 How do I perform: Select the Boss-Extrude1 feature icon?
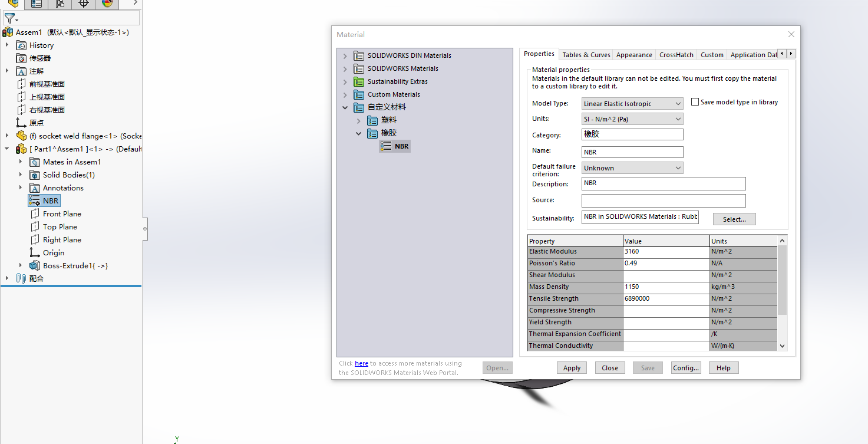[35, 266]
